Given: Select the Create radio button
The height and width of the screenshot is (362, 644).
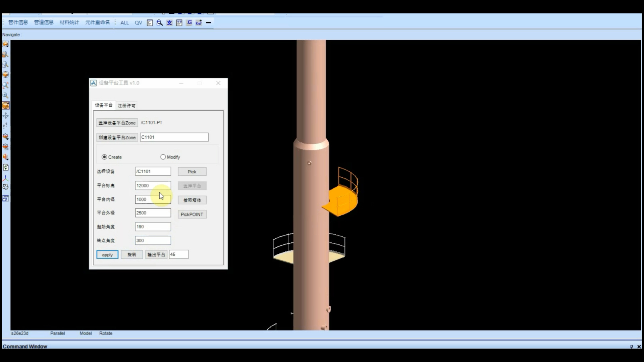Looking at the screenshot, I should pos(104,157).
